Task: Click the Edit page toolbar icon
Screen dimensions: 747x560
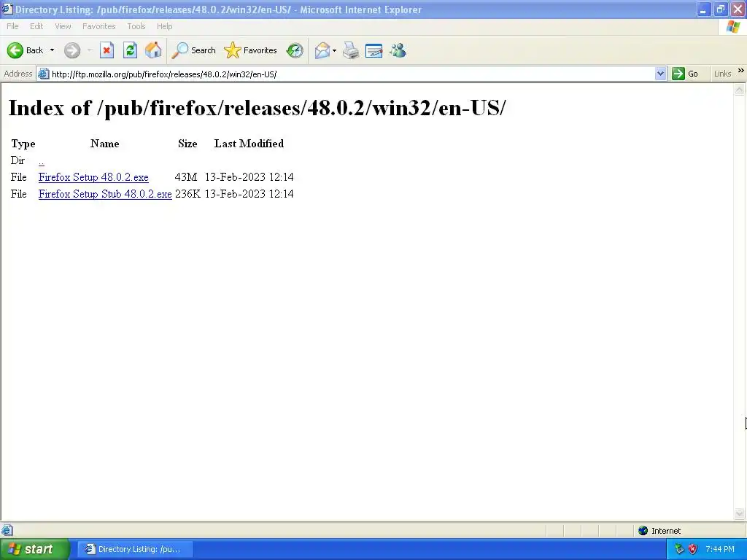Action: [374, 50]
